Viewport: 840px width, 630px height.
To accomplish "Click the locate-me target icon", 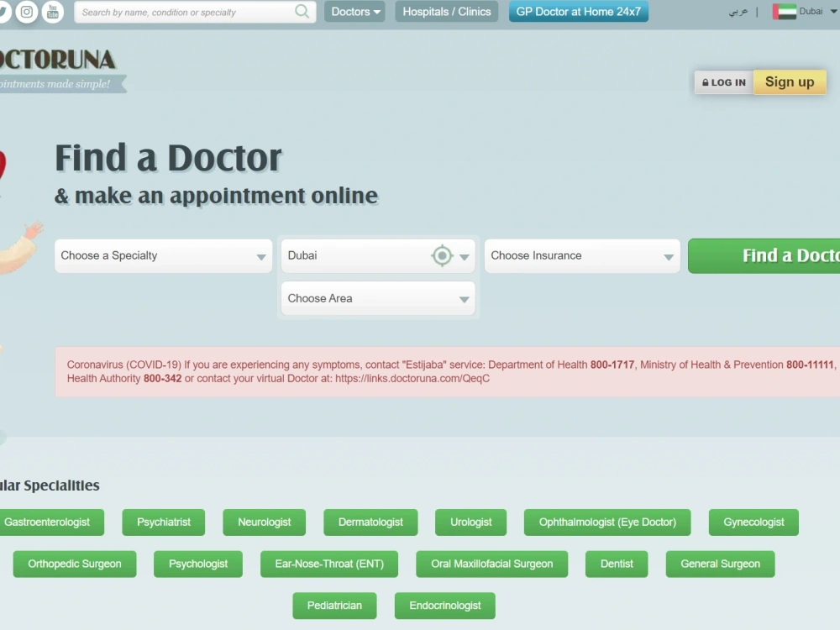I will (x=442, y=255).
